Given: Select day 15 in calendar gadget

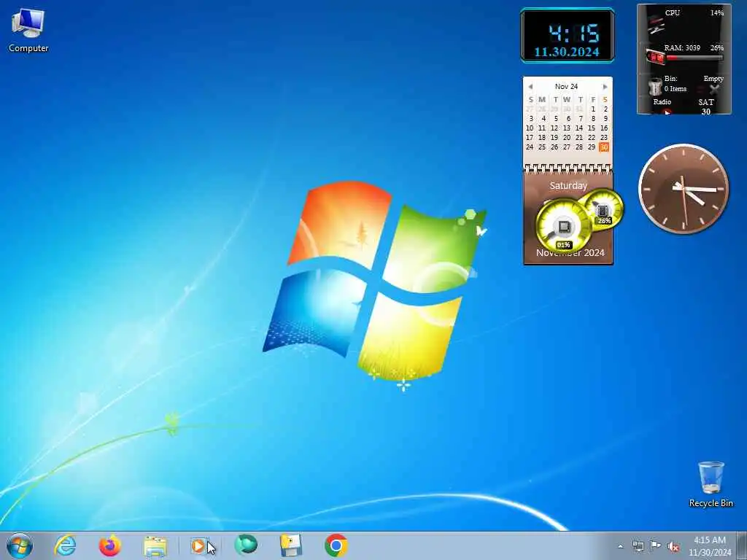Looking at the screenshot, I should point(591,128).
